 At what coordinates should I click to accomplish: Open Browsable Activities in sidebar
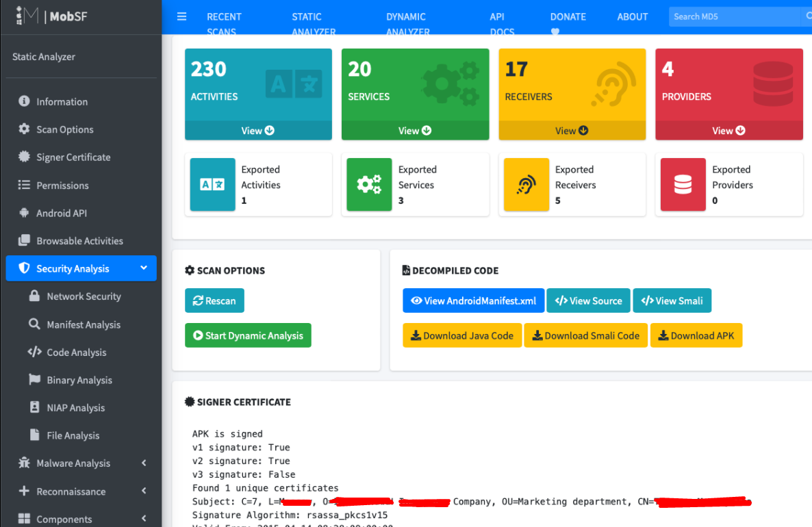(81, 241)
